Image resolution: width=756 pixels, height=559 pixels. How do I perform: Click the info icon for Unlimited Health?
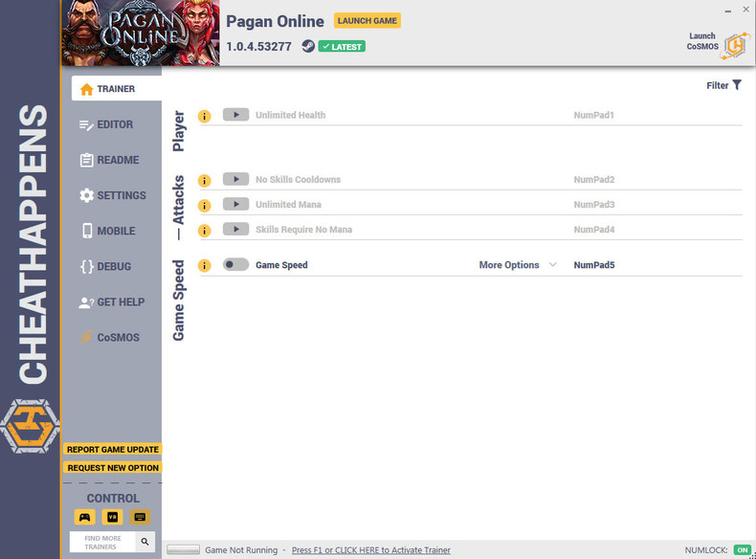[205, 116]
